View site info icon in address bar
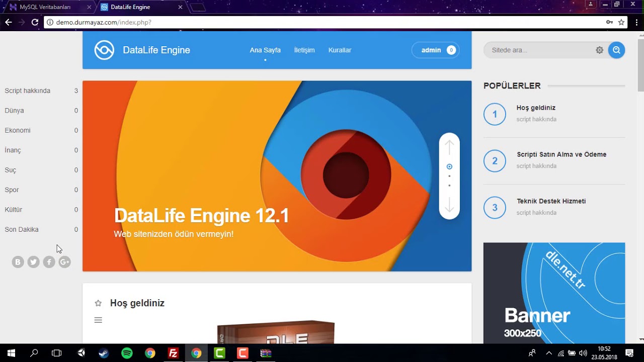The height and width of the screenshot is (362, 644). point(50,22)
